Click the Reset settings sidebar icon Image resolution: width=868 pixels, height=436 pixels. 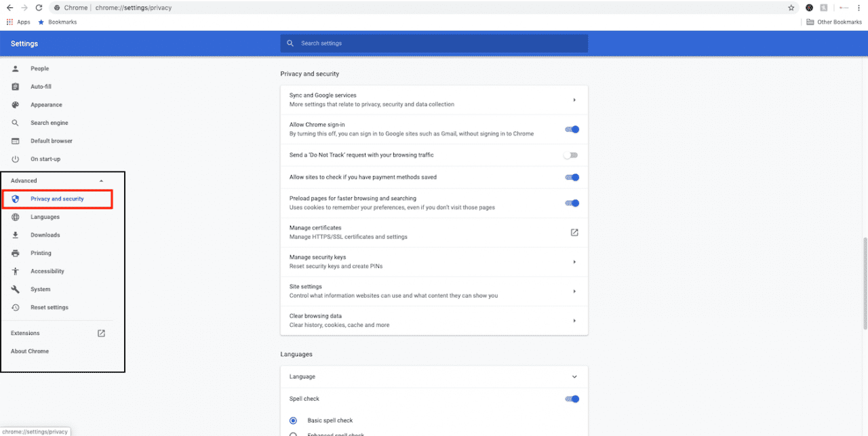[x=15, y=307]
